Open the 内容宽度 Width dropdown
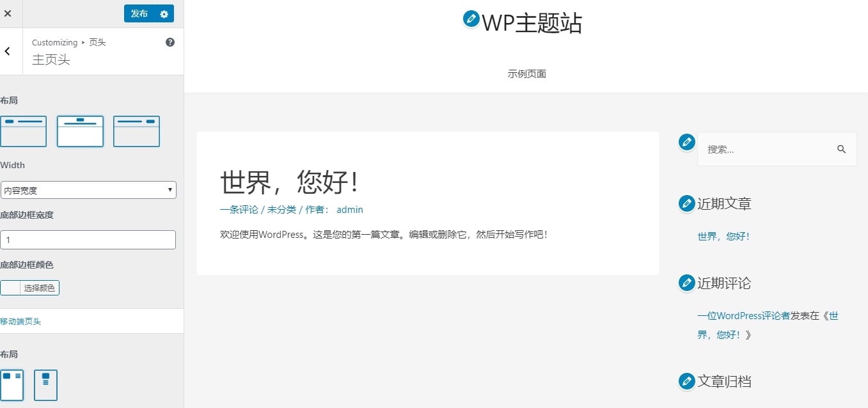 (x=88, y=190)
